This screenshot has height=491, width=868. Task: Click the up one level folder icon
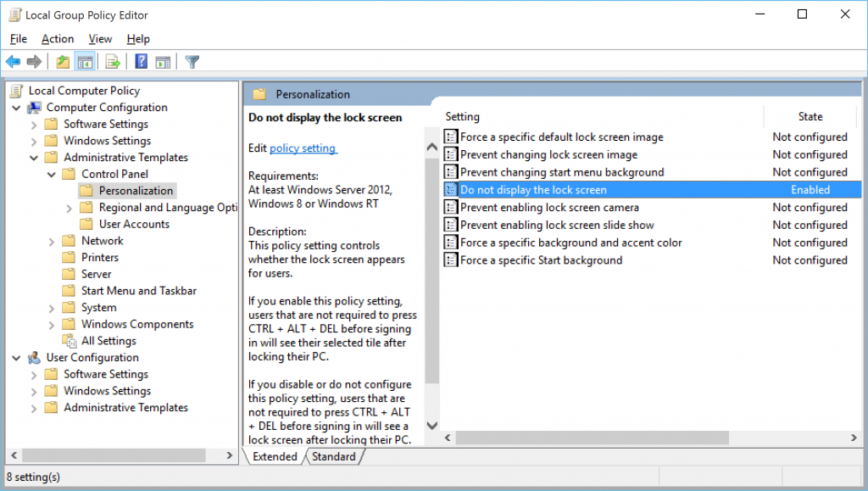point(61,60)
